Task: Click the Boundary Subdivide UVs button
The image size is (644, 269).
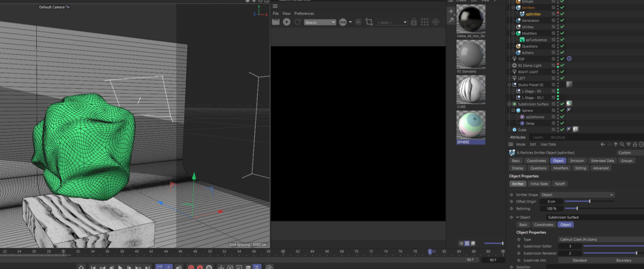Action: click(623, 260)
